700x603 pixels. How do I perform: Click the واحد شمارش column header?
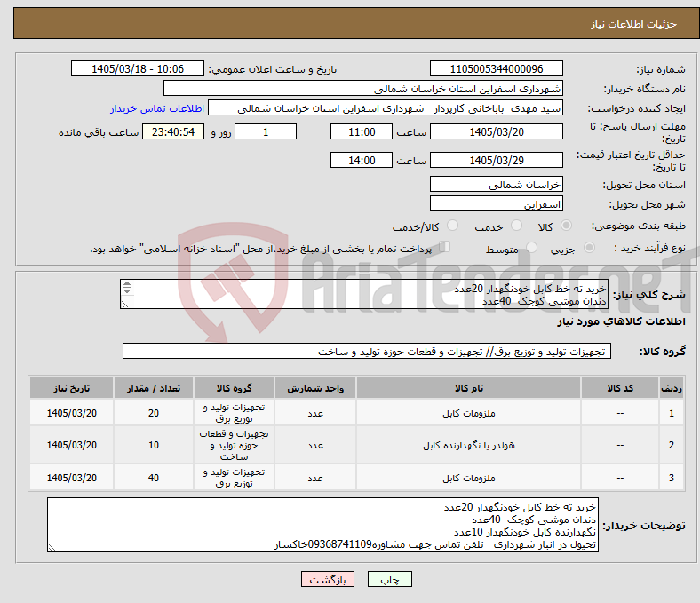[315, 388]
